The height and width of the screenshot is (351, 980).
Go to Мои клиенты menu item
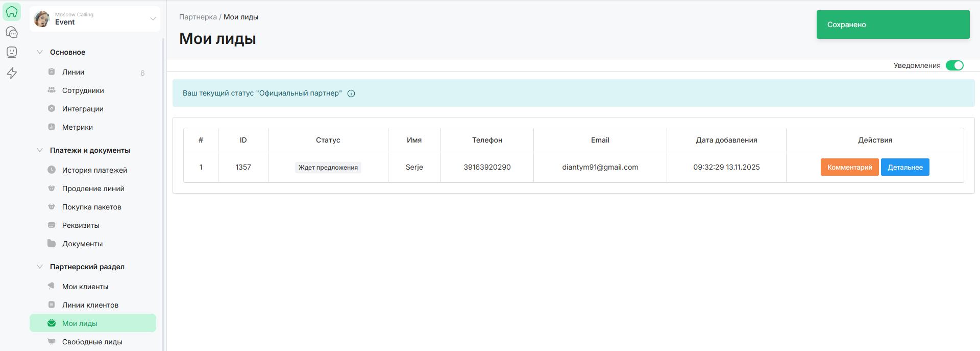pyautogui.click(x=85, y=287)
